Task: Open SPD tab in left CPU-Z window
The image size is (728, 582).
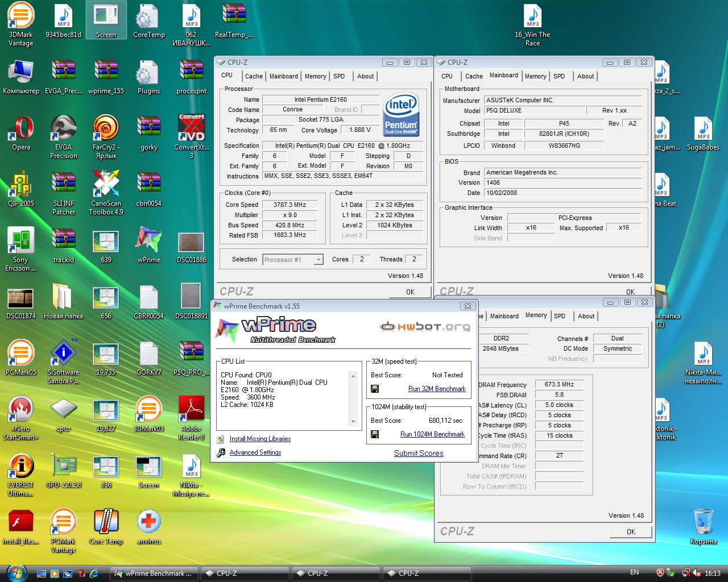Action: click(339, 76)
